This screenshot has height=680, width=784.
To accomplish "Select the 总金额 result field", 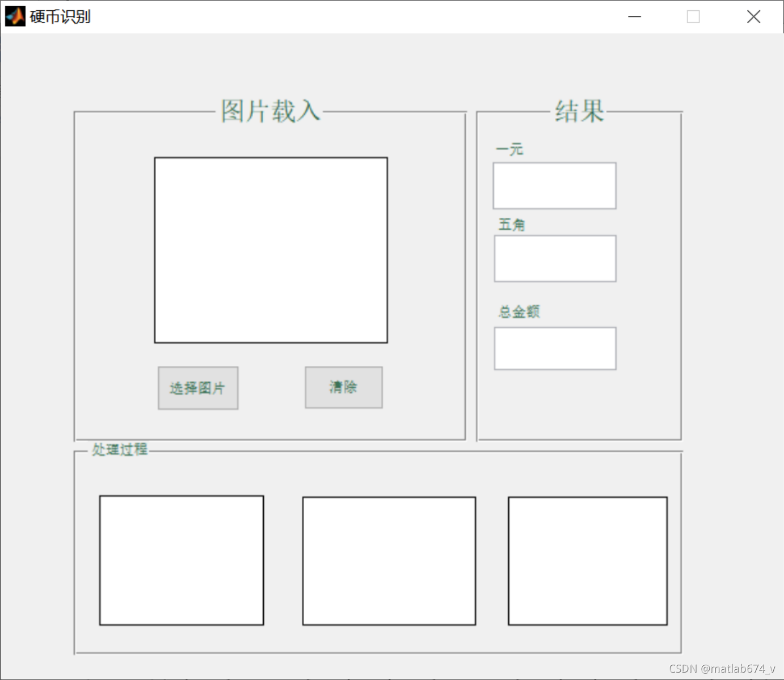I will coord(555,348).
